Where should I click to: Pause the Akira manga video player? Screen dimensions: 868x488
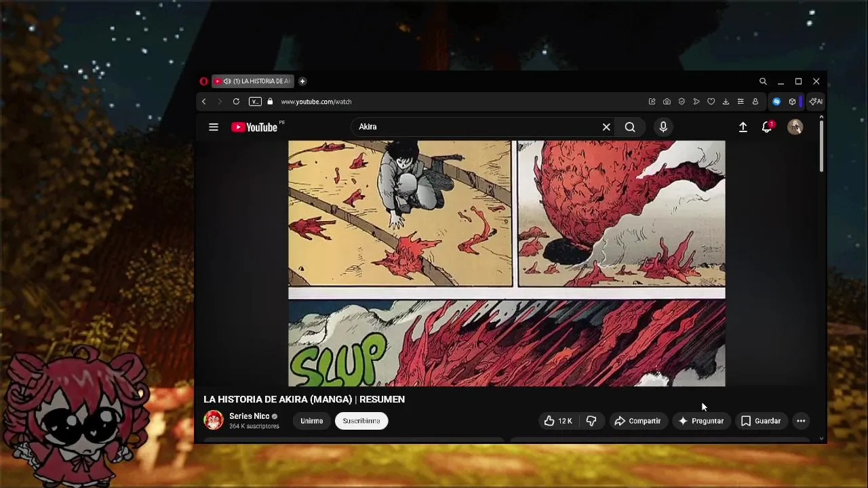tap(507, 264)
